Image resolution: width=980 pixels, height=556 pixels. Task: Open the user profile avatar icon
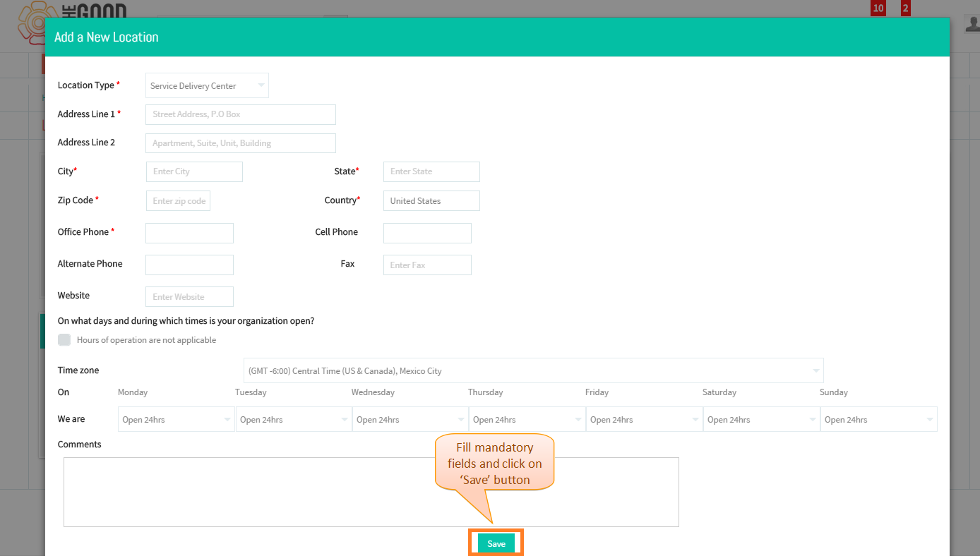tap(972, 23)
